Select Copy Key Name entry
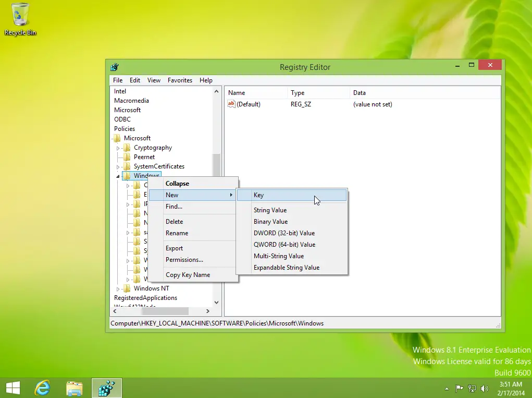Screen dimensions: 532x398 click(188, 275)
